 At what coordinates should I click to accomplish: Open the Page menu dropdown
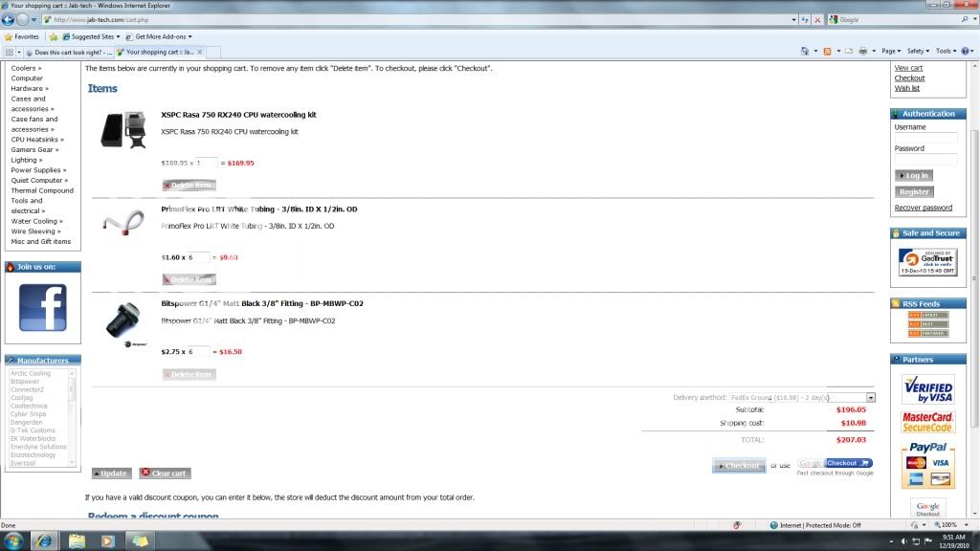pyautogui.click(x=891, y=52)
